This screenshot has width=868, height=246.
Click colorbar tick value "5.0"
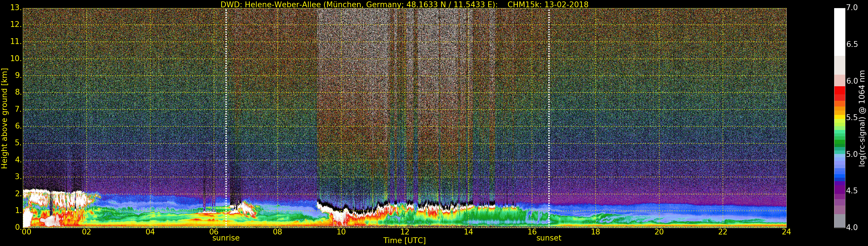(852, 154)
